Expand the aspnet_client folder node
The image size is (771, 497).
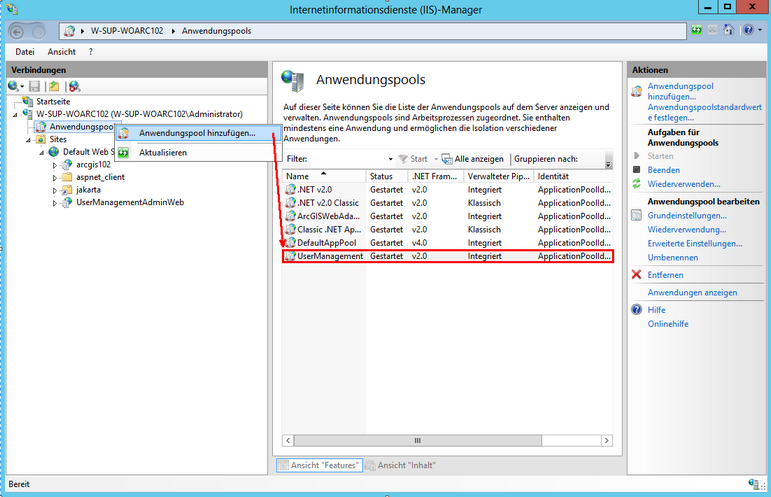coord(55,178)
